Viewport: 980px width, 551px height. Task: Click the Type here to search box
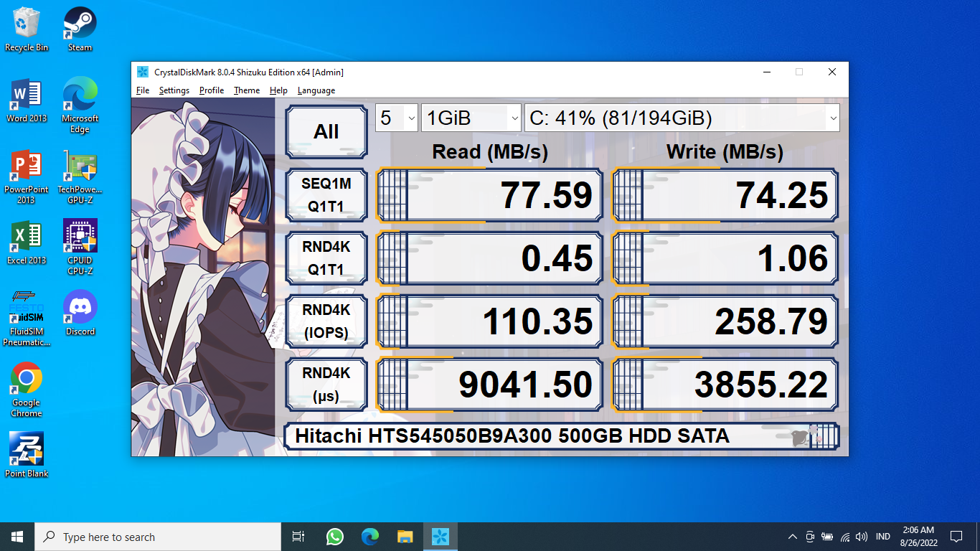(x=158, y=537)
